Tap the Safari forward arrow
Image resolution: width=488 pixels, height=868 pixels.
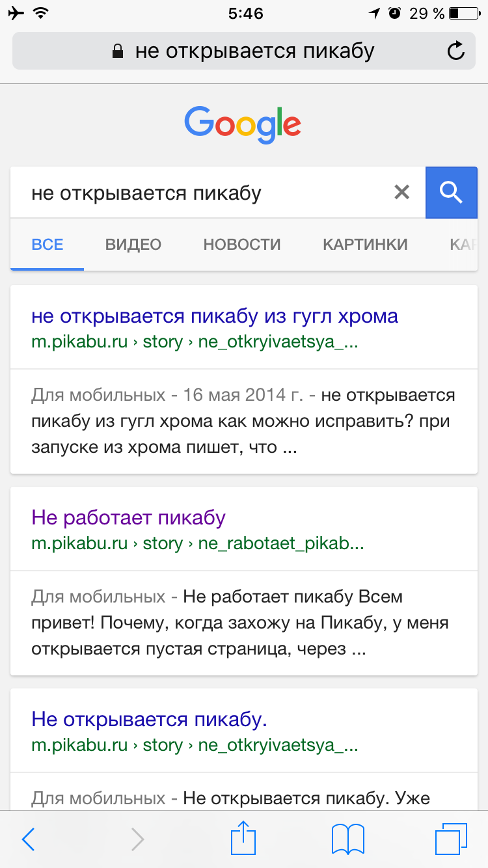[137, 839]
